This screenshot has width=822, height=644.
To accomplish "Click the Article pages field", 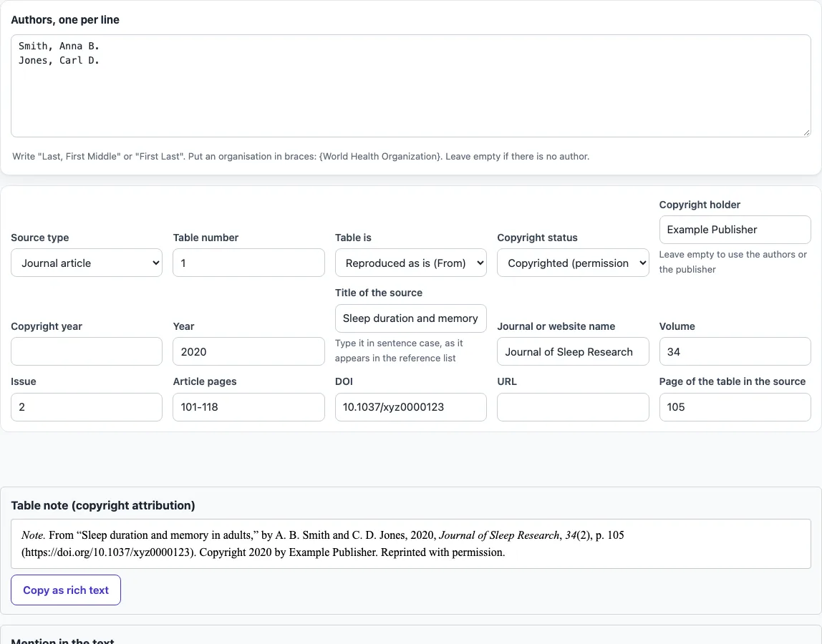I will point(248,406).
